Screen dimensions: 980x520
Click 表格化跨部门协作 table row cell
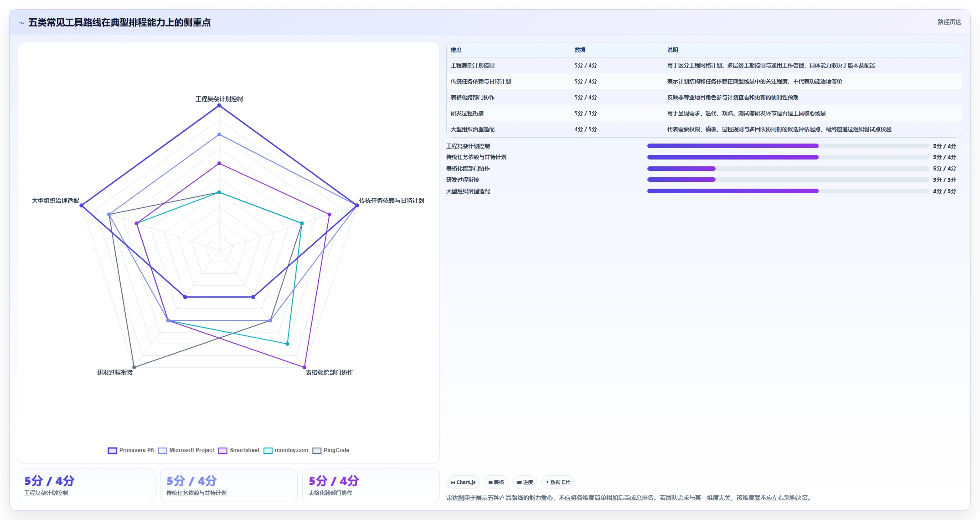click(473, 98)
